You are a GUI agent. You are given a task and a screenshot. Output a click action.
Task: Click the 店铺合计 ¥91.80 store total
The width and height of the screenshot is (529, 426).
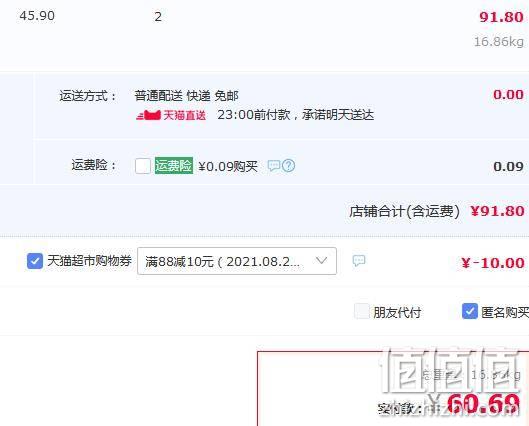tap(437, 211)
